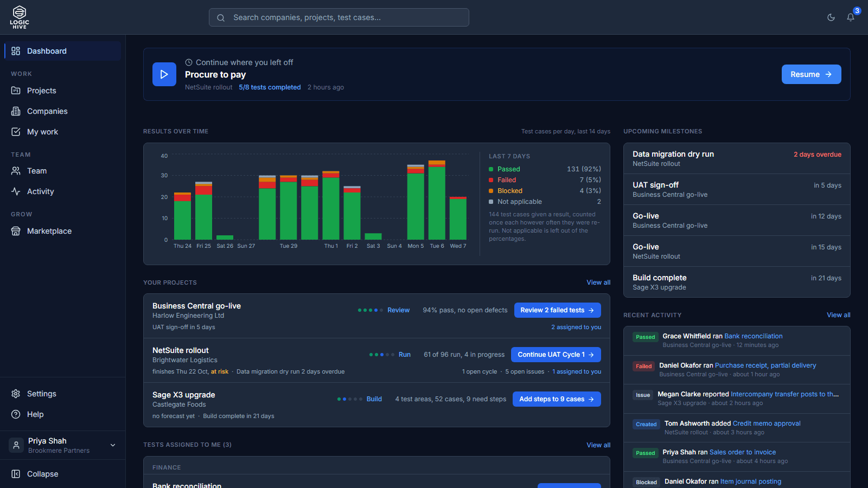Click the Resume button
The height and width of the screenshot is (488, 868).
point(811,74)
